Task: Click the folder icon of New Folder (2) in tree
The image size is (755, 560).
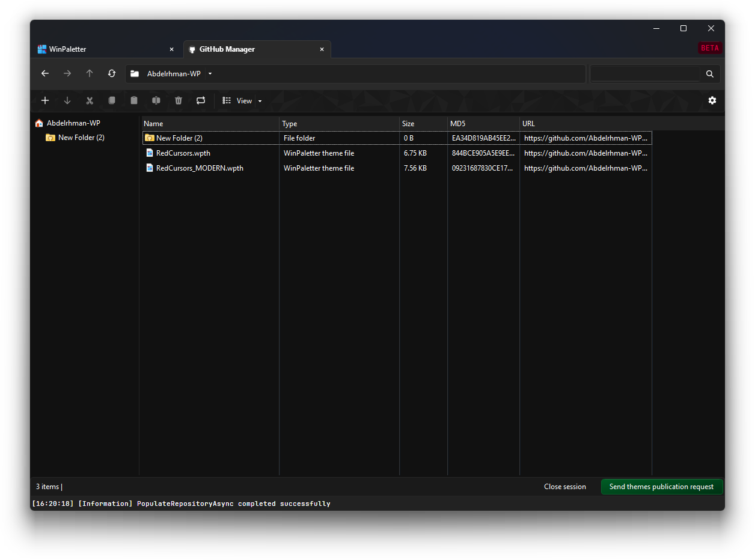Action: (50, 138)
